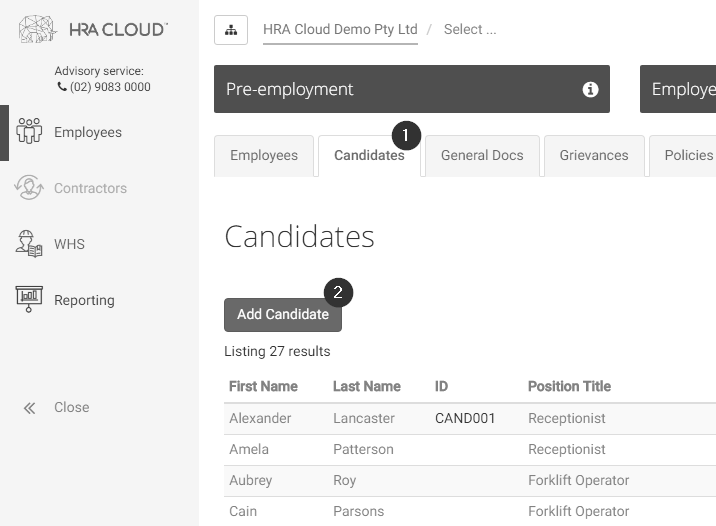The width and height of the screenshot is (716, 526).
Task: Open Employees section in sidebar
Action: pos(88,132)
